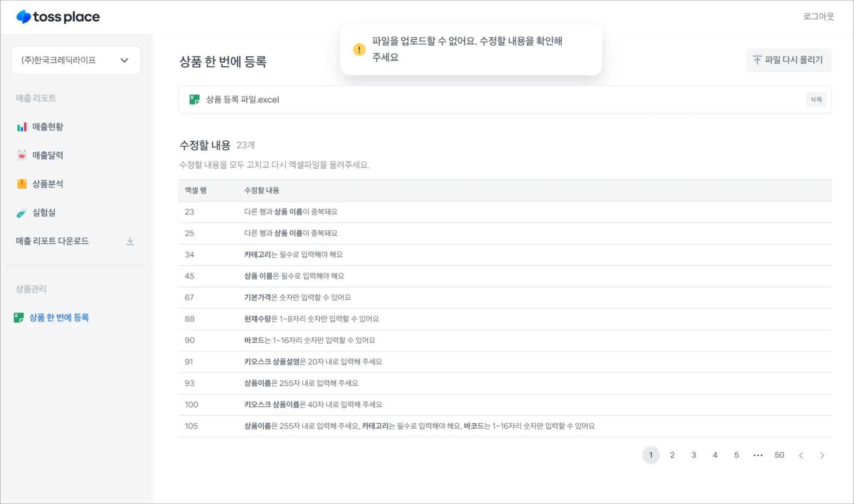
Task: Select the 상품분석 box icon
Action: 22,184
